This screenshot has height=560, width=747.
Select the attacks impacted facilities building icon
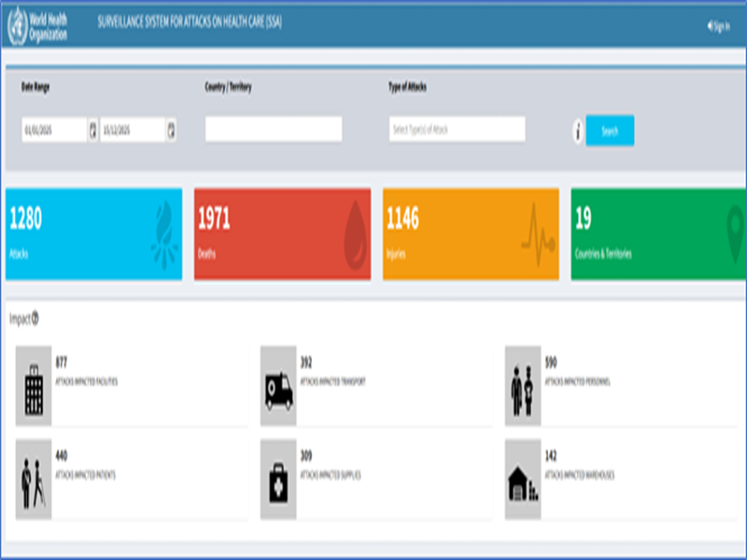point(35,386)
